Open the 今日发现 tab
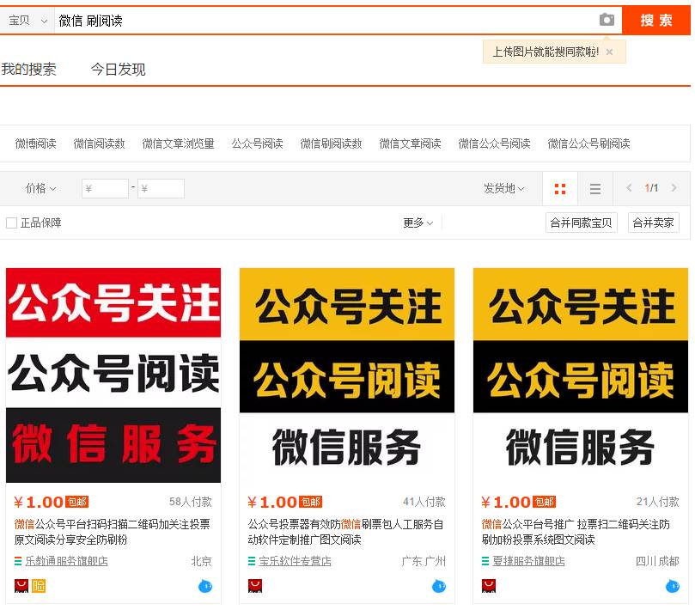This screenshot has width=695, height=616. pos(119,70)
